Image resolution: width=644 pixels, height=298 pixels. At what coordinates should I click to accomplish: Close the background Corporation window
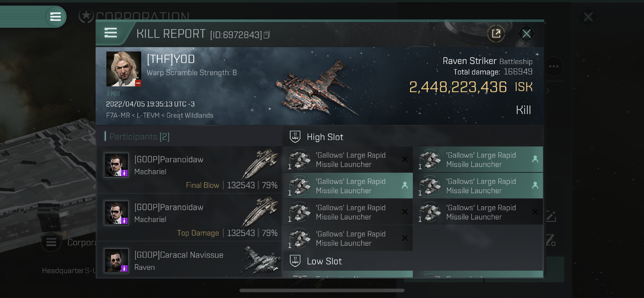point(588,17)
